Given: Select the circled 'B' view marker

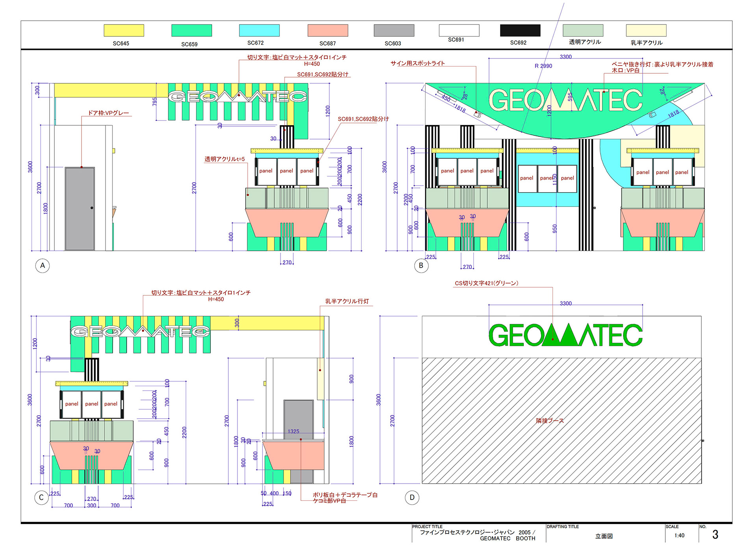Looking at the screenshot, I should click(421, 266).
